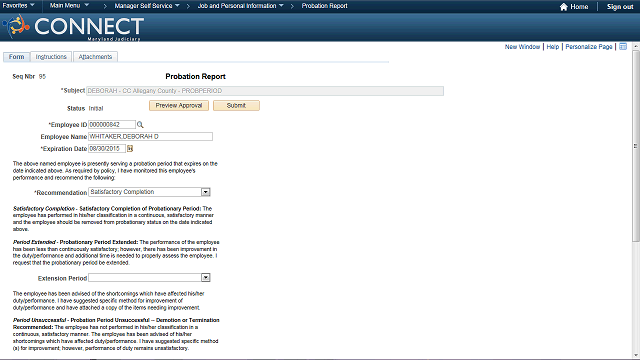The image size is (640, 360).
Task: Expand the Main Menu dropdown
Action: [69, 6]
